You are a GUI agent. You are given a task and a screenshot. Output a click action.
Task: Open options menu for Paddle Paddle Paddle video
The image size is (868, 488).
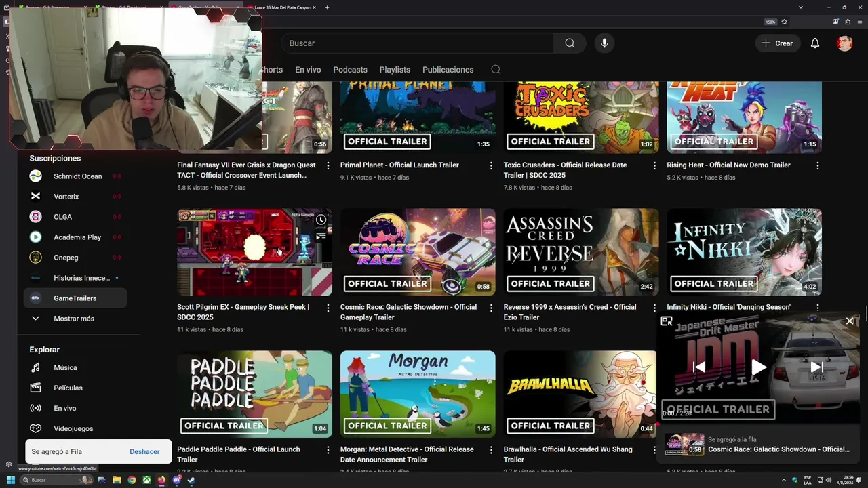click(x=328, y=450)
